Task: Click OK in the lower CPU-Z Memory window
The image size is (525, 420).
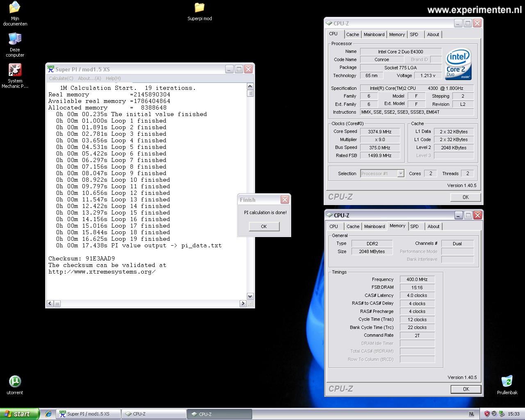Action: [x=466, y=389]
